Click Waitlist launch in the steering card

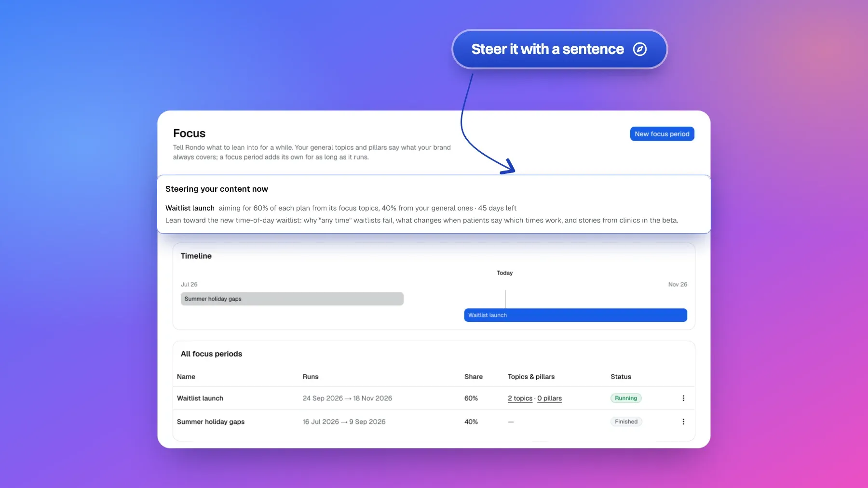point(190,208)
